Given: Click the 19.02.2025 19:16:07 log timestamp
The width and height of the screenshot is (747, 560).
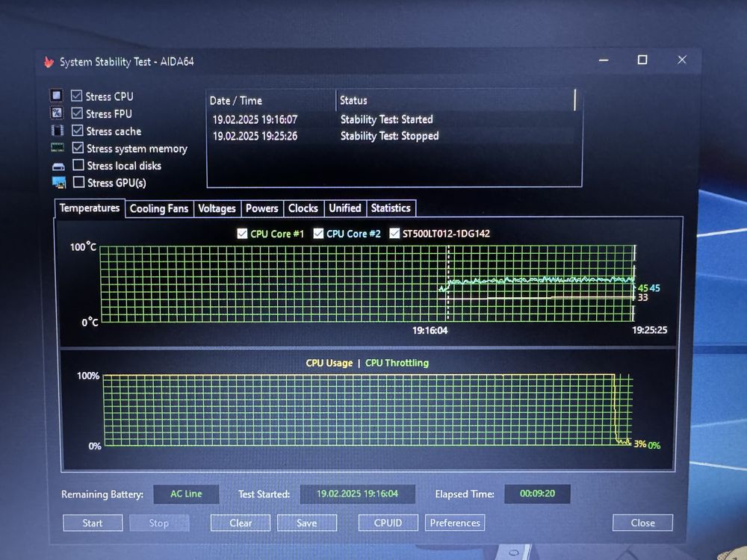Looking at the screenshot, I should point(255,119).
